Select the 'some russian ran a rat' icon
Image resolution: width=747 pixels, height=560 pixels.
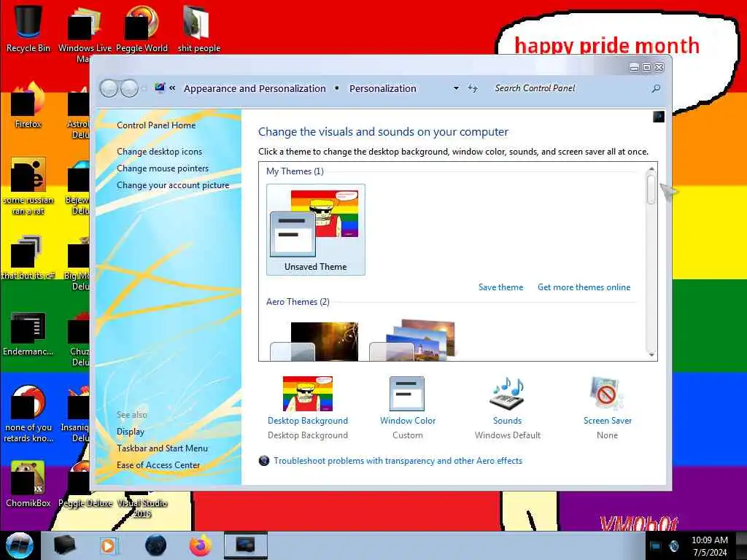click(28, 186)
